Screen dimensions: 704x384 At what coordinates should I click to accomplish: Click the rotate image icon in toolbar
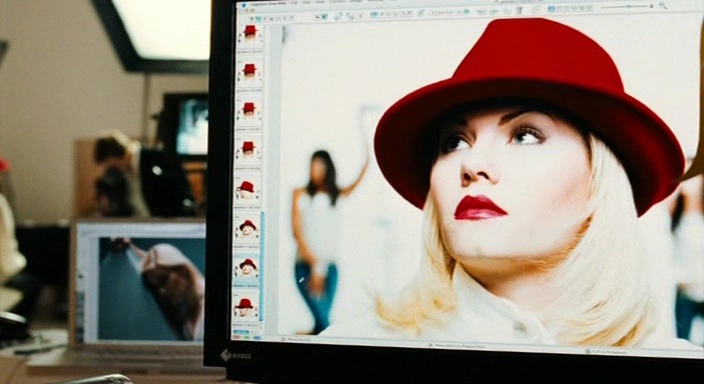click(x=340, y=14)
